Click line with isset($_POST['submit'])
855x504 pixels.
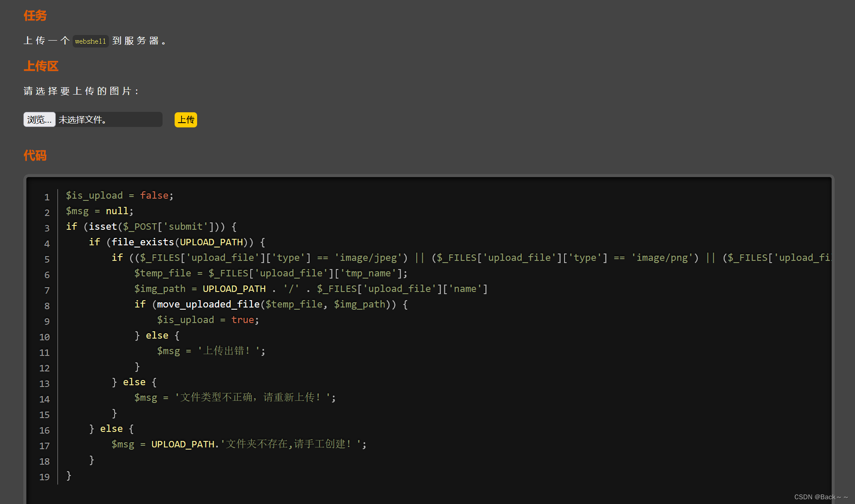pyautogui.click(x=151, y=227)
